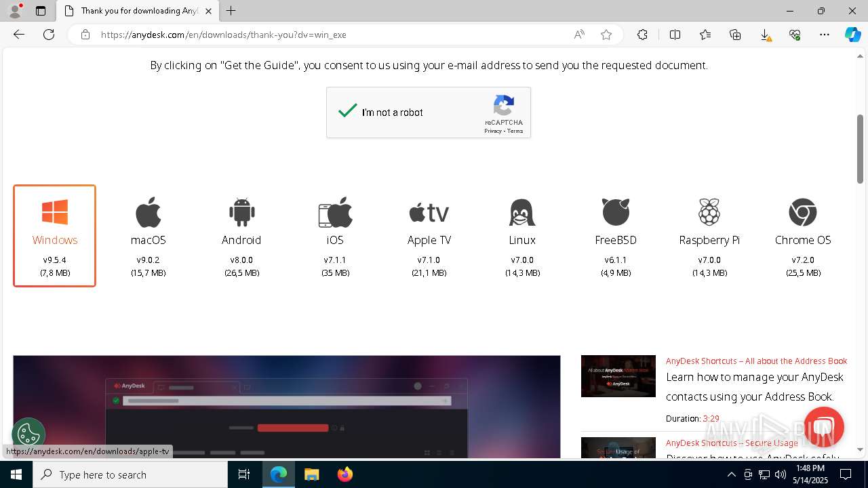The image size is (868, 488).
Task: Select the FreeBSD logo
Action: pyautogui.click(x=616, y=212)
